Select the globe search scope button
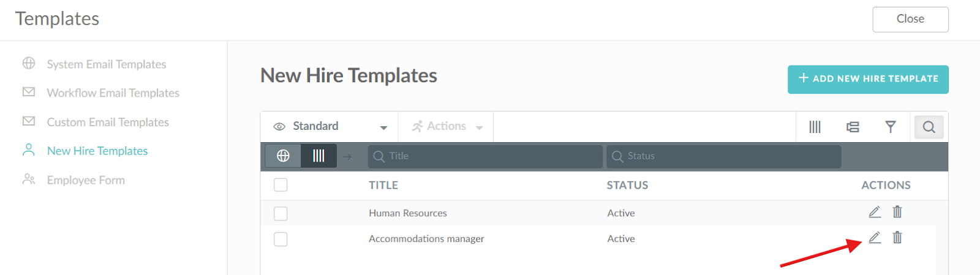980x275 pixels. pyautogui.click(x=283, y=156)
